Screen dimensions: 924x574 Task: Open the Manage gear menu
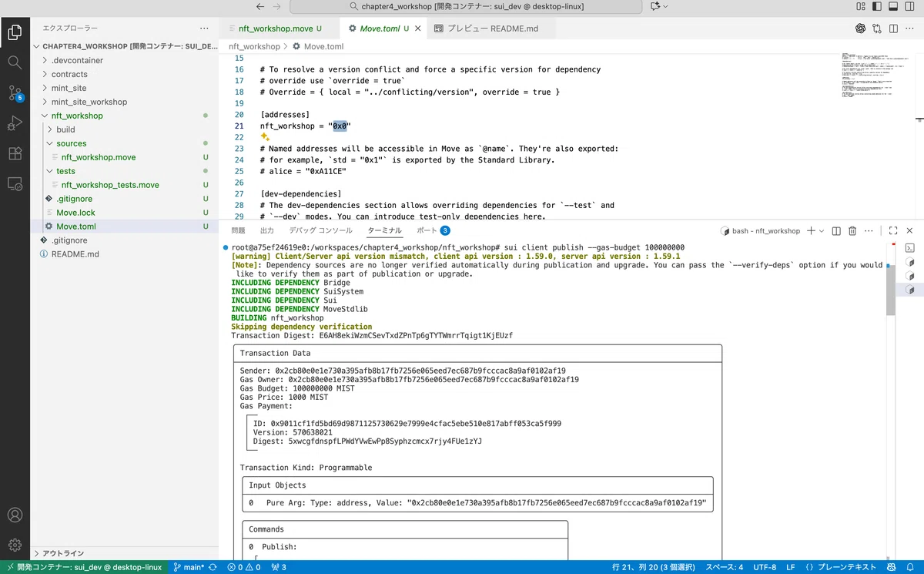[x=15, y=545]
